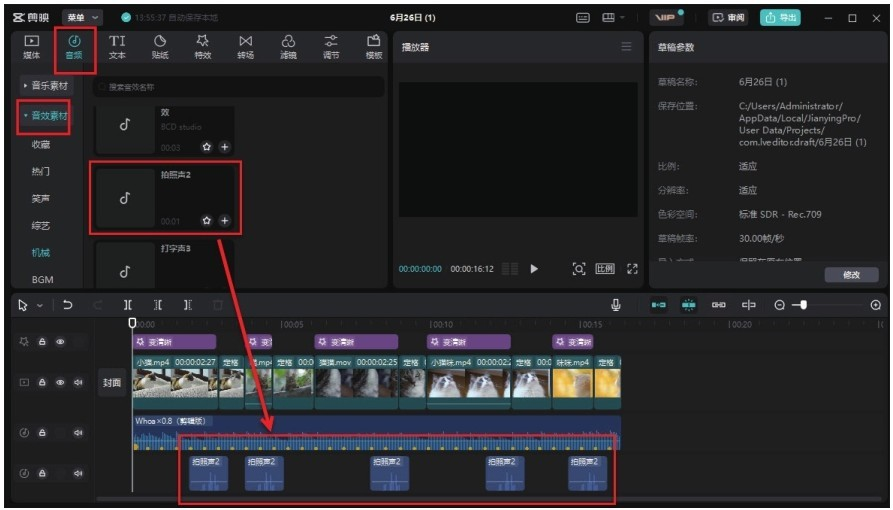The width and height of the screenshot is (893, 510).
Task: Select the 滤镜 filters tab icon
Action: click(288, 41)
